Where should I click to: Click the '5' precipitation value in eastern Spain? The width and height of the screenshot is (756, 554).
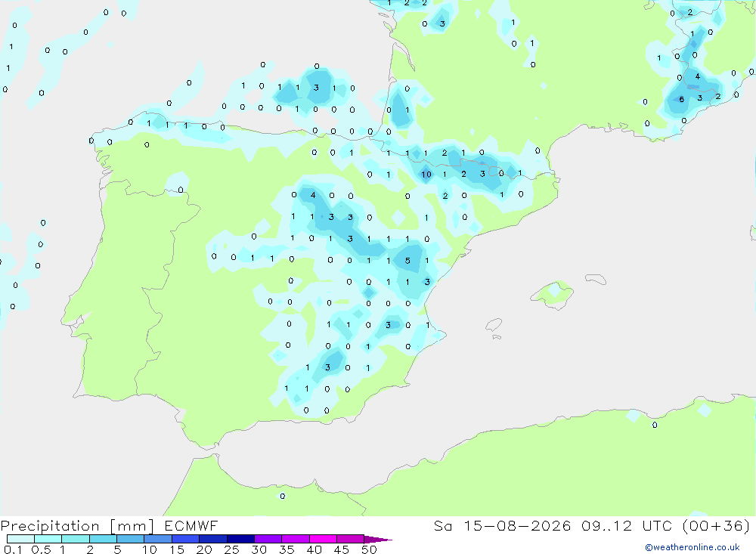pos(408,261)
